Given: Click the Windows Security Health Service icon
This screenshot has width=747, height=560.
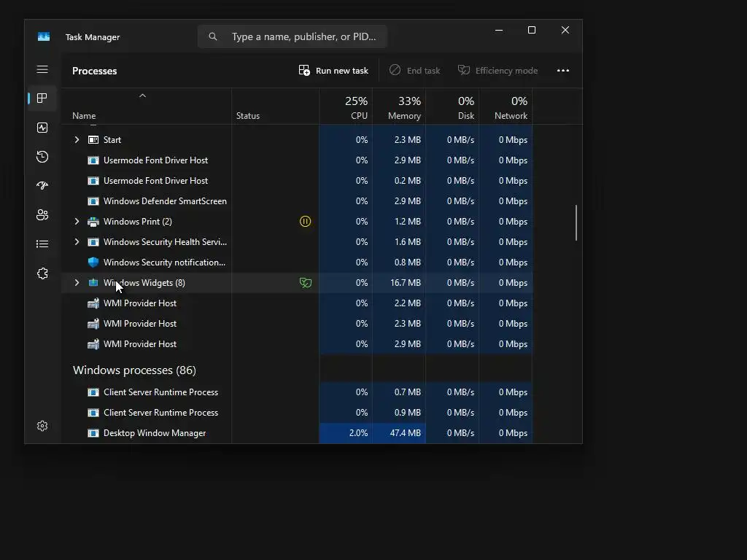Looking at the screenshot, I should coord(93,242).
